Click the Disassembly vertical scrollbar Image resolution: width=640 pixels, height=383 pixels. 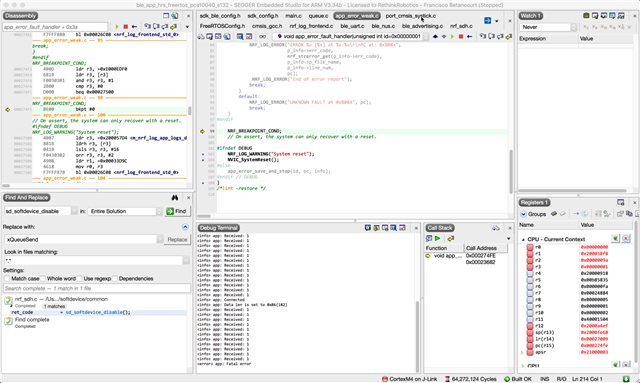pos(189,110)
